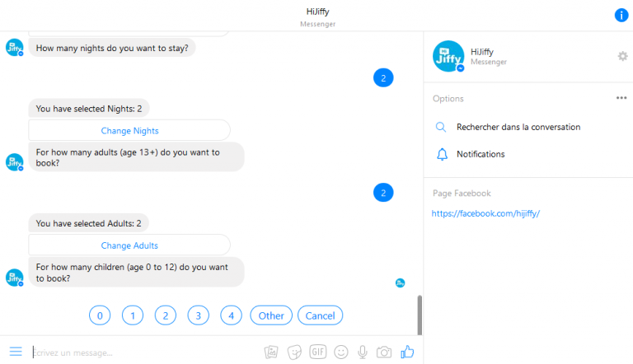This screenshot has height=364, width=633.
Task: Click in the Écrivez un message field
Action: click(145, 352)
